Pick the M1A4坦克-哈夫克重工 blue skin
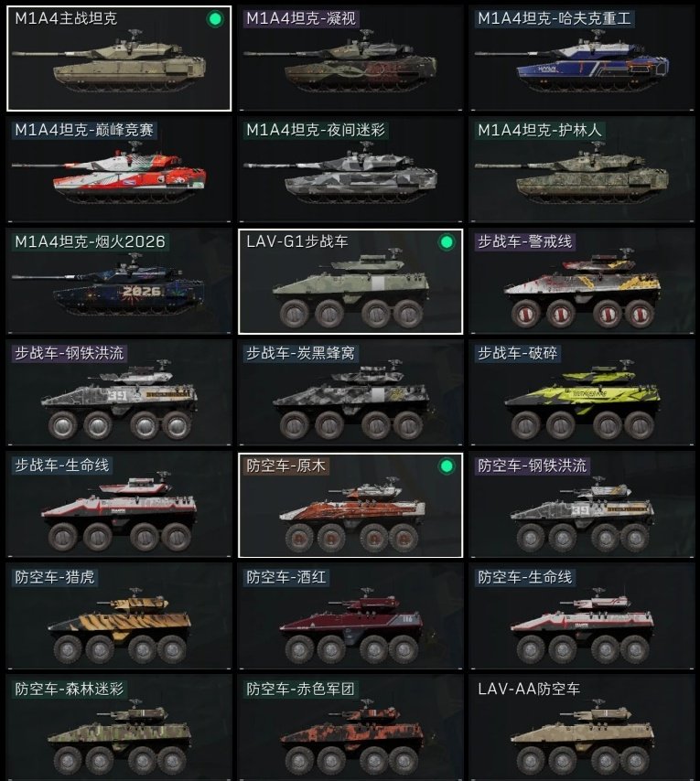The width and height of the screenshot is (700, 781). click(x=581, y=59)
